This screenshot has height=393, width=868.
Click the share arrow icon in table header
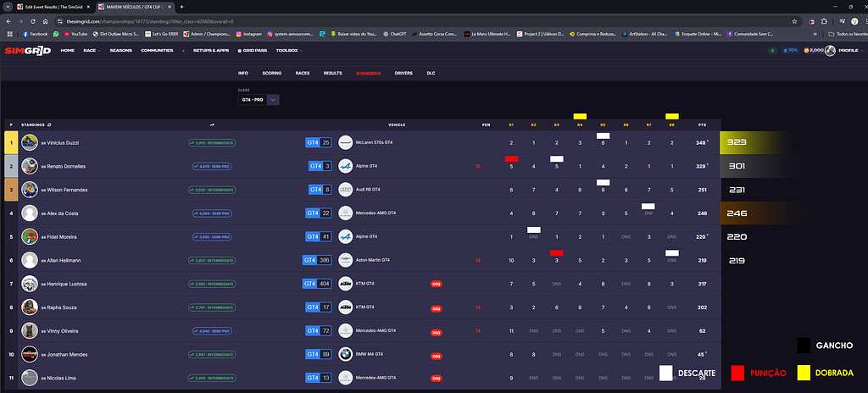(x=212, y=125)
